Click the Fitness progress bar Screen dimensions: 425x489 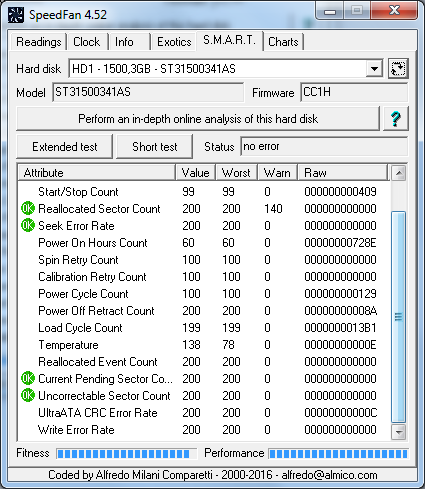point(126,453)
